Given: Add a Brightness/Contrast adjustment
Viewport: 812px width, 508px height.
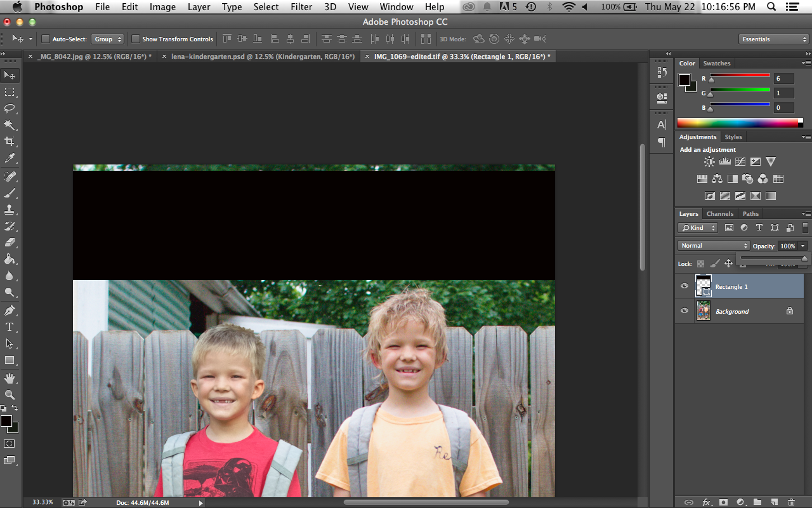Looking at the screenshot, I should tap(709, 162).
